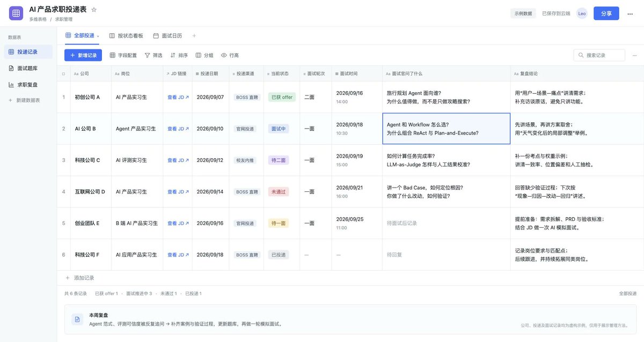Click the 已投递 status tag
Image resolution: width=644 pixels, height=342 pixels.
pos(279,255)
